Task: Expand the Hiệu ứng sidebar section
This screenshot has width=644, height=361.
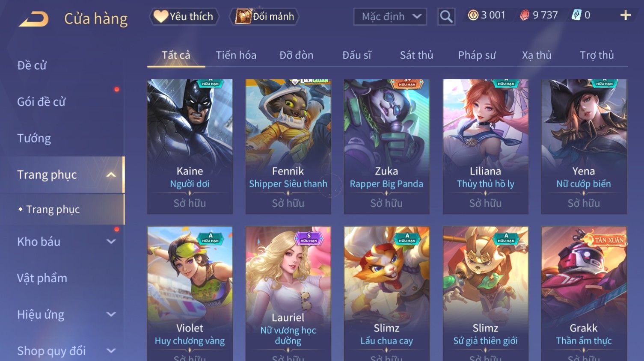Action: tap(111, 314)
